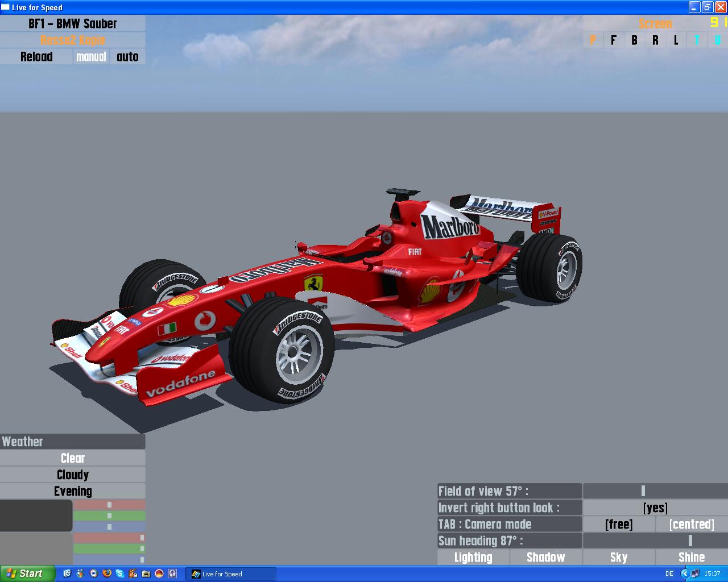The height and width of the screenshot is (582, 728).
Task: Open Firefox from the quick launch bar
Action: (106, 573)
